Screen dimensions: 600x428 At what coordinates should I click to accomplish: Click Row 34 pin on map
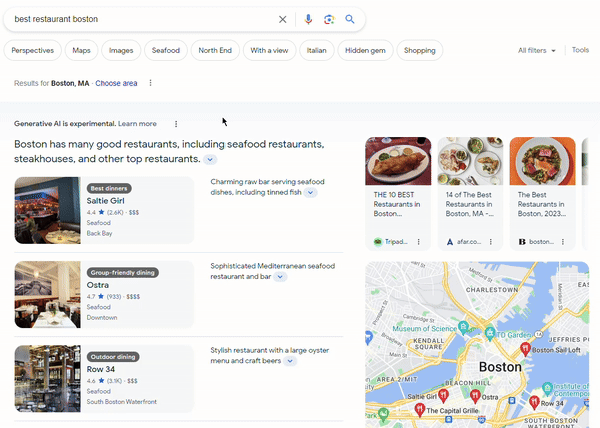click(x=534, y=402)
